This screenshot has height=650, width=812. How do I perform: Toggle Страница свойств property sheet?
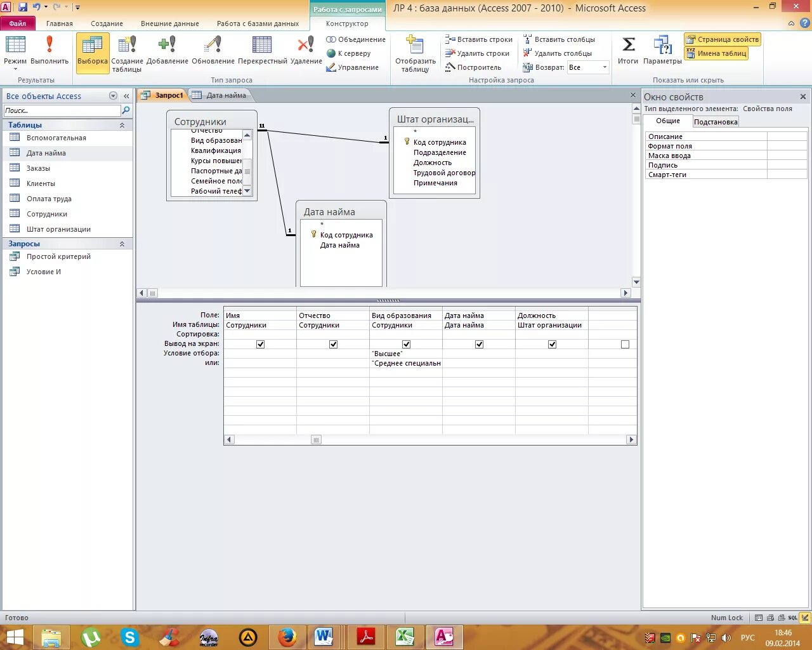pyautogui.click(x=723, y=39)
